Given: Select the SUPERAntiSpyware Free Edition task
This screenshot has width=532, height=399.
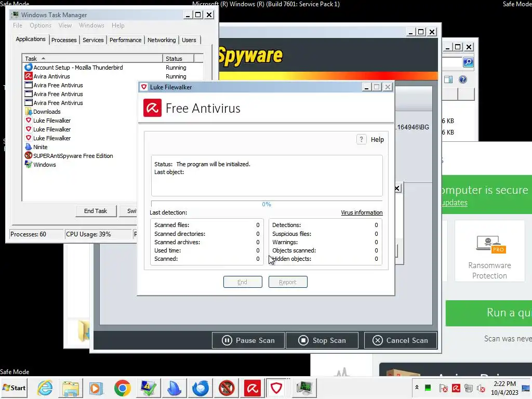Looking at the screenshot, I should pos(80,156).
